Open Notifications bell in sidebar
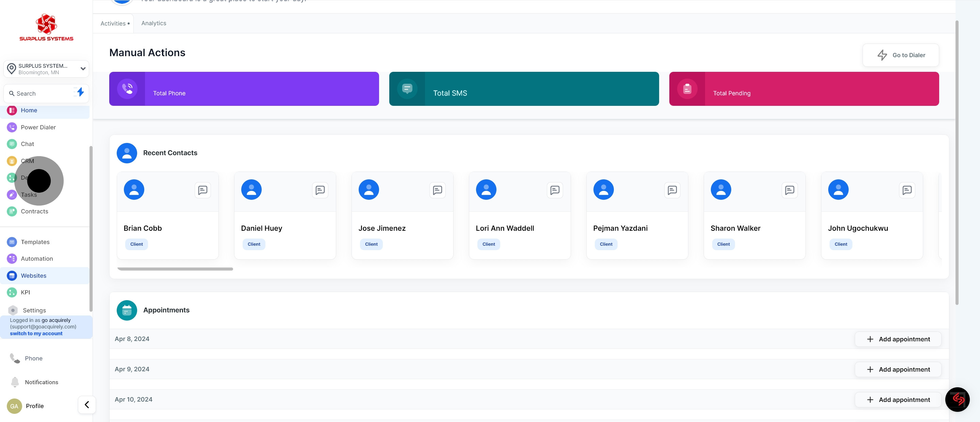Screen dimensions: 980x422 (x=15, y=382)
